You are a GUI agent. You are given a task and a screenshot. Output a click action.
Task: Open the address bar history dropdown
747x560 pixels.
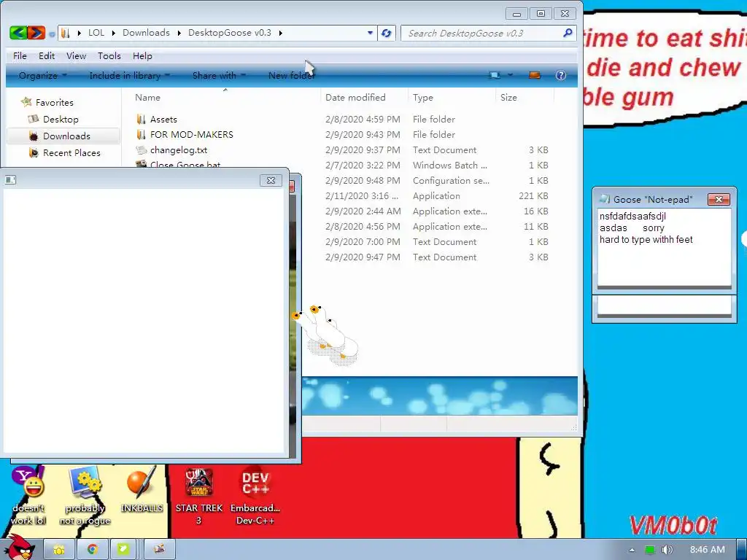click(370, 33)
